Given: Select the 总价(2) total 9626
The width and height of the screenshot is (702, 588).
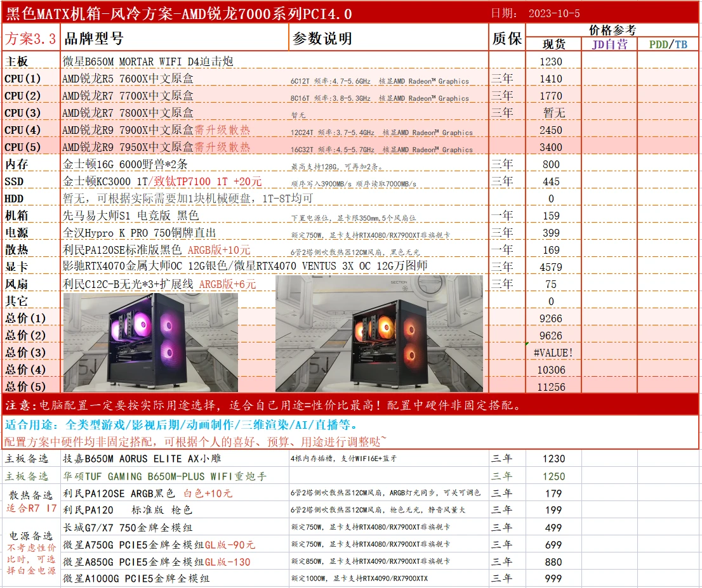Looking at the screenshot, I should [x=551, y=336].
